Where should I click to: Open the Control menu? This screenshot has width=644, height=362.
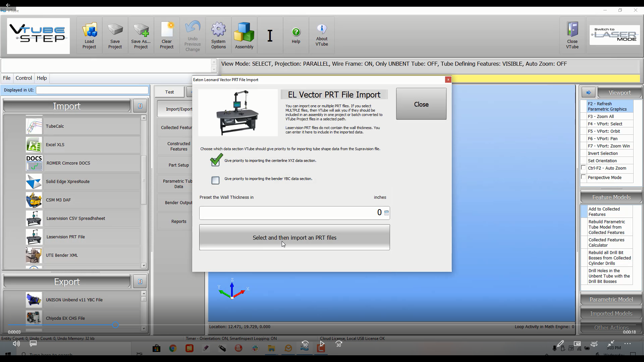click(23, 78)
